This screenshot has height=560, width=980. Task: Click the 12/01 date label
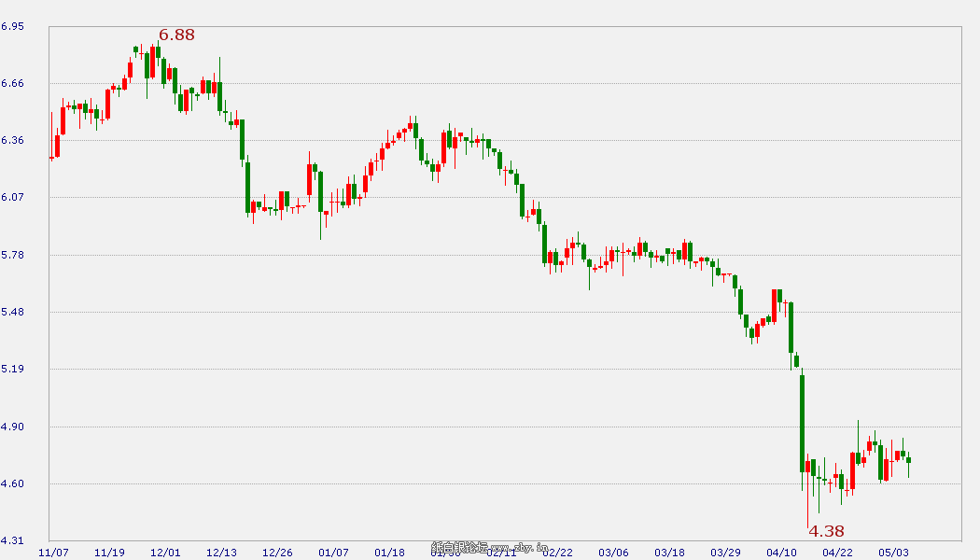click(165, 552)
